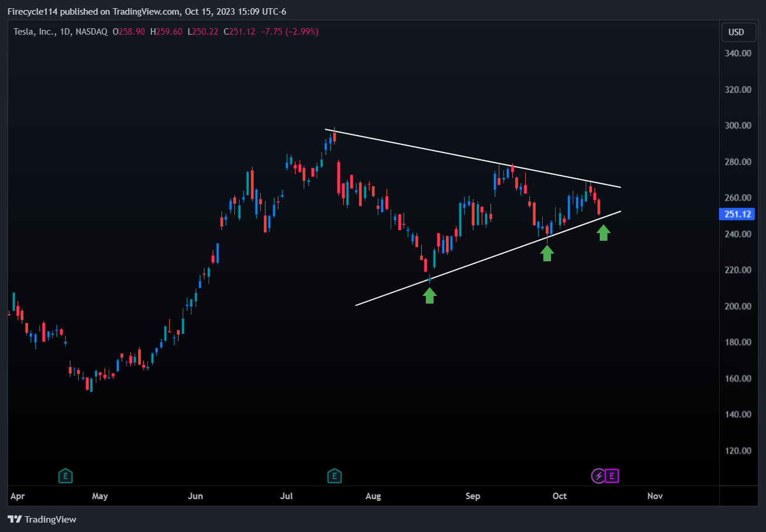Image resolution: width=766 pixels, height=532 pixels.
Task: Click the 300.00 price axis label
Action: (x=738, y=126)
